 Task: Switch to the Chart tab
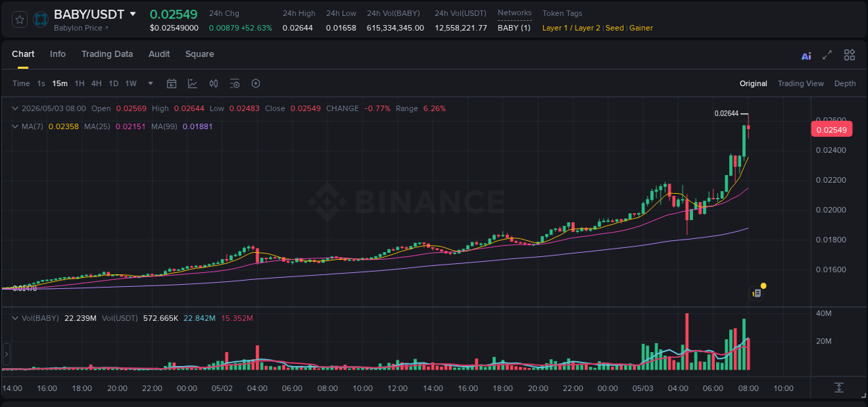point(23,54)
